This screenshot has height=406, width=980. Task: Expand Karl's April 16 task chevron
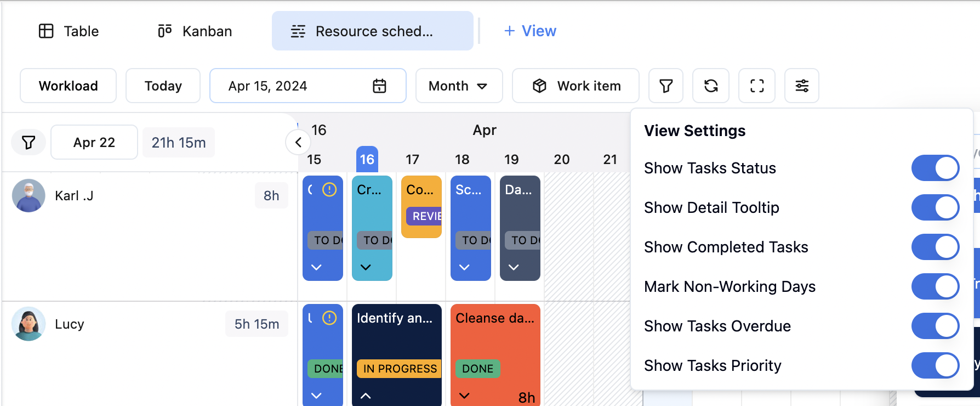click(x=366, y=267)
